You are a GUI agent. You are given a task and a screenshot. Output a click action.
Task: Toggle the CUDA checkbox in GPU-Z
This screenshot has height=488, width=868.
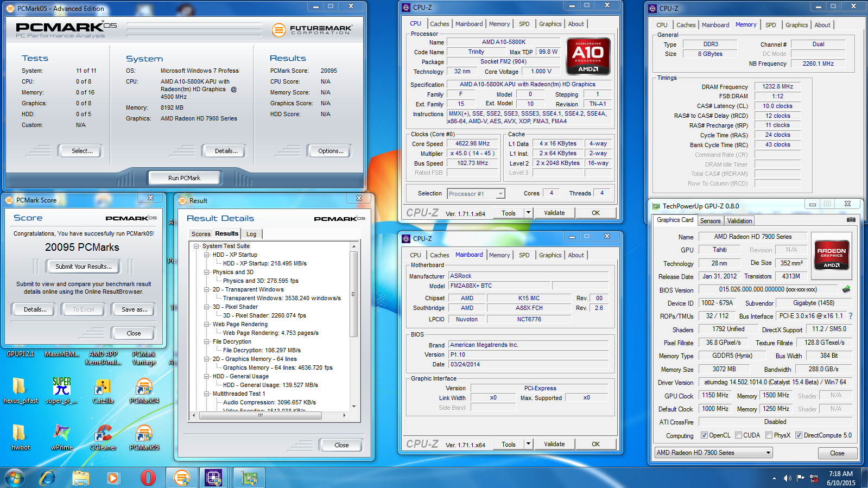[738, 435]
